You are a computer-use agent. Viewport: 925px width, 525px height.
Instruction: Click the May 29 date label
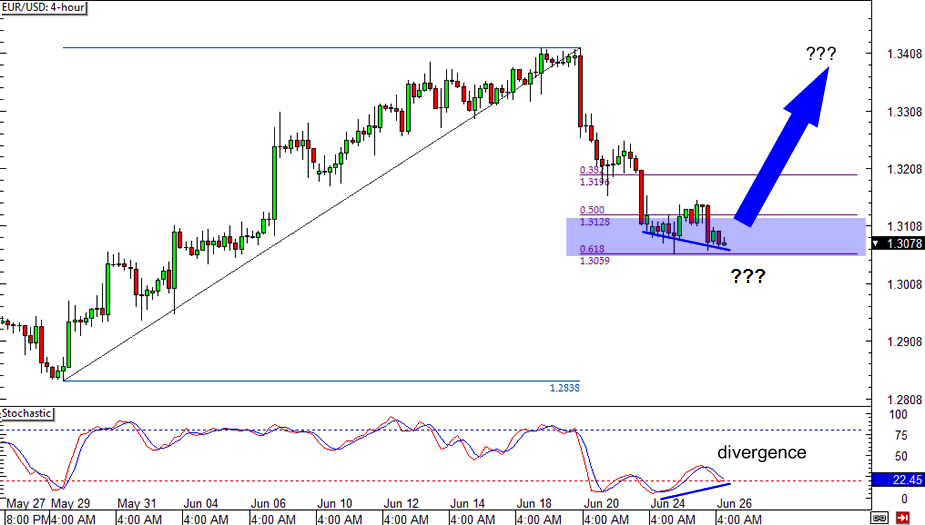(70, 504)
